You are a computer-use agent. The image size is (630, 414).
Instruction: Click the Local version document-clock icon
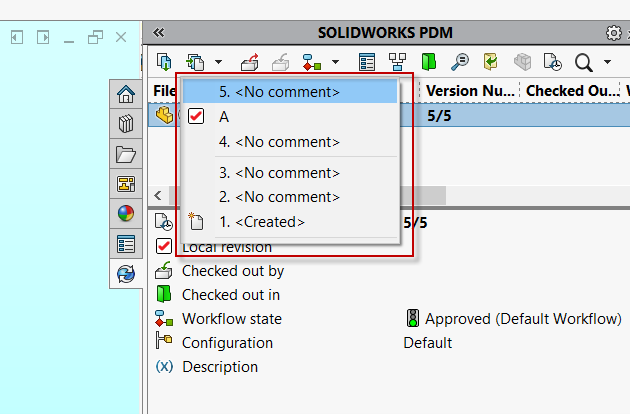(x=164, y=222)
